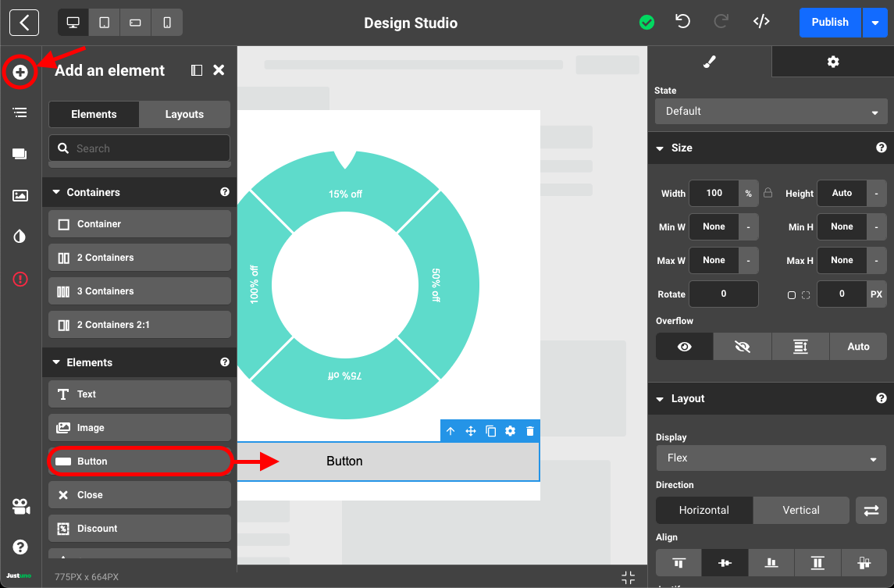Image resolution: width=894 pixels, height=588 pixels.
Task: Delete the selected button with trash icon
Action: click(530, 431)
